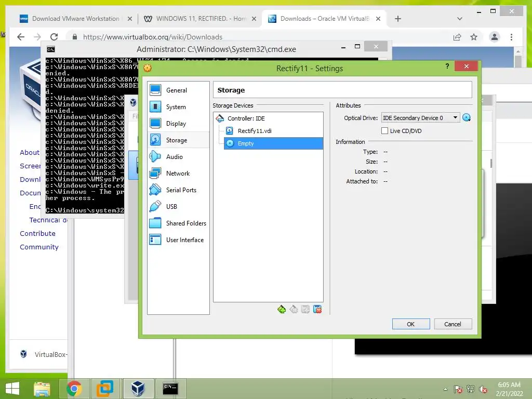Open the Contribute link on VirtualBox site
The image size is (532, 399).
point(37,233)
